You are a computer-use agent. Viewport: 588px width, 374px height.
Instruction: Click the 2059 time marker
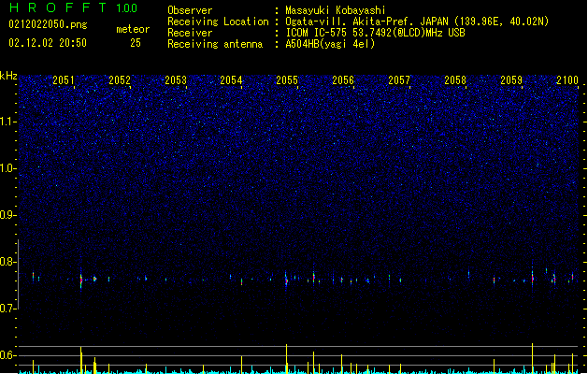coord(511,79)
